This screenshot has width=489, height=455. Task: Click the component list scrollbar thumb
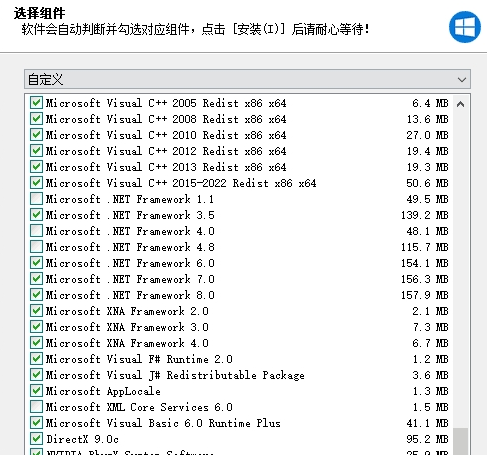[461, 441]
